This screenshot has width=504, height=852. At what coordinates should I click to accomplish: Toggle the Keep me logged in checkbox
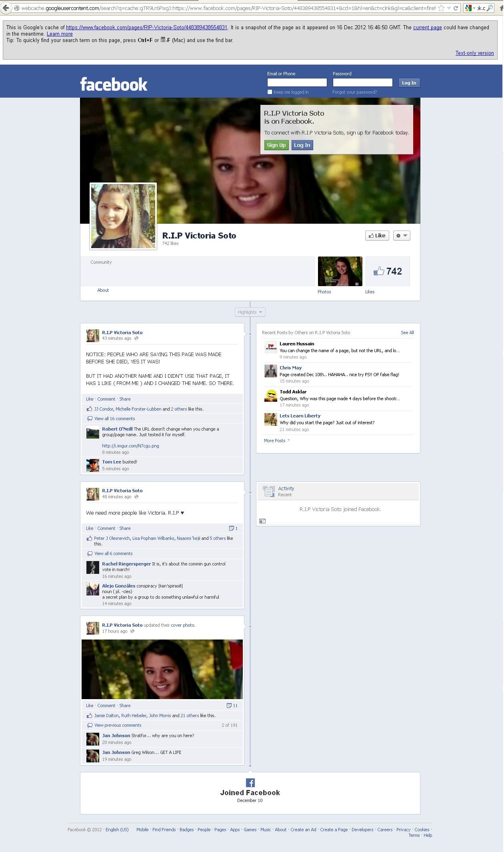pyautogui.click(x=270, y=92)
